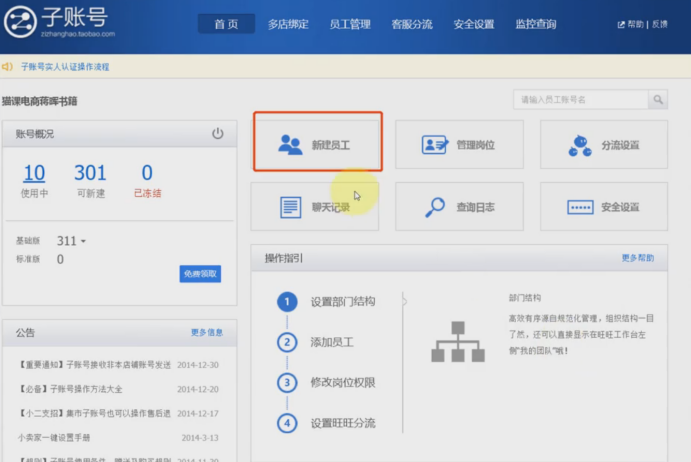Open the 分流设置 tile
This screenshot has height=462, width=691.
604,145
